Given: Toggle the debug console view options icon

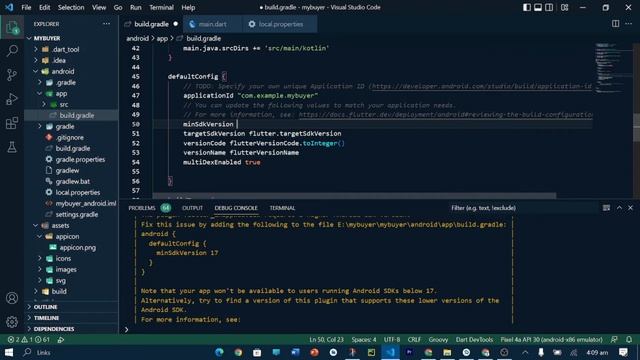Looking at the screenshot, I should point(607,208).
